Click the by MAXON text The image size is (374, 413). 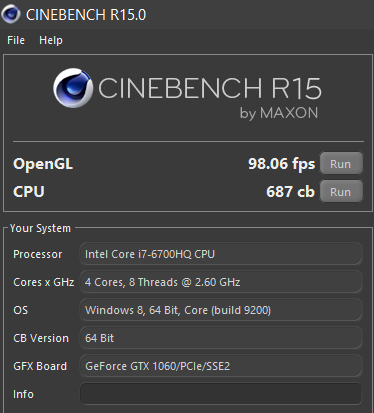point(279,113)
